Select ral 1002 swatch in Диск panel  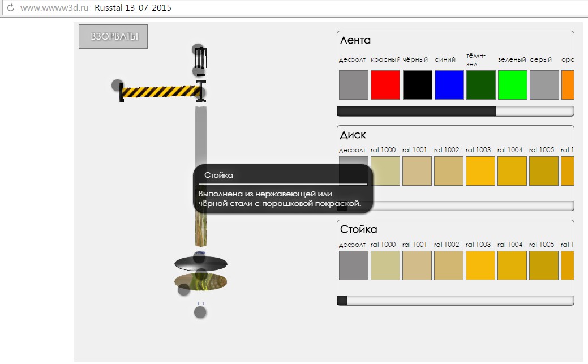[x=449, y=171]
